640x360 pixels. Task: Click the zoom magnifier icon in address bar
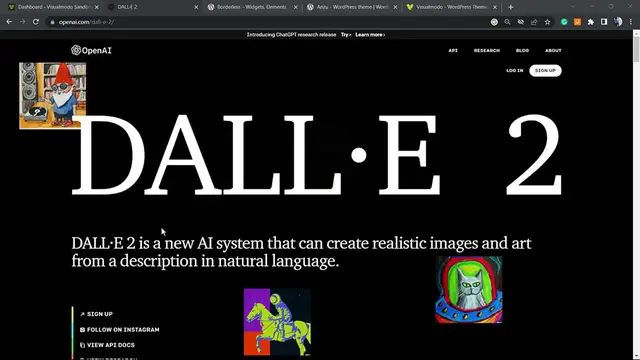507,22
